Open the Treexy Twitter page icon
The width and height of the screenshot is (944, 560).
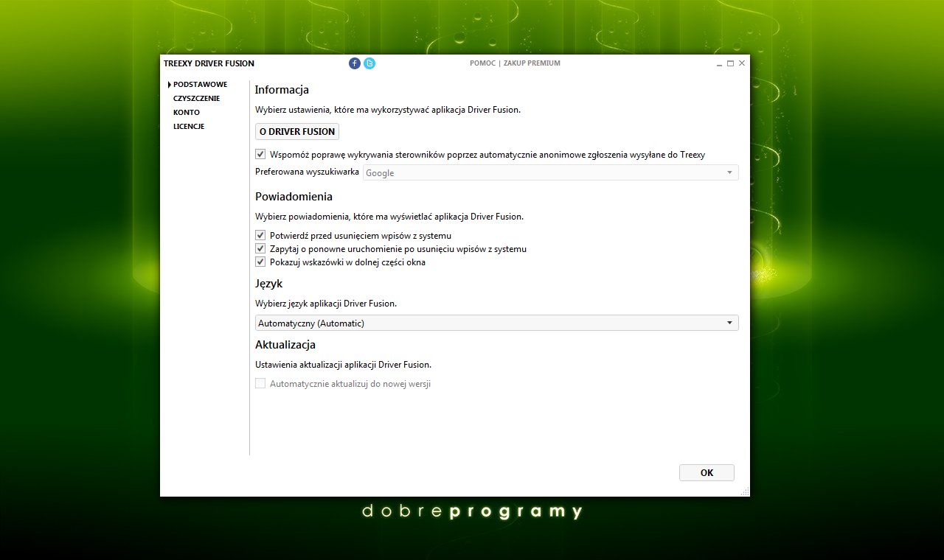369,63
